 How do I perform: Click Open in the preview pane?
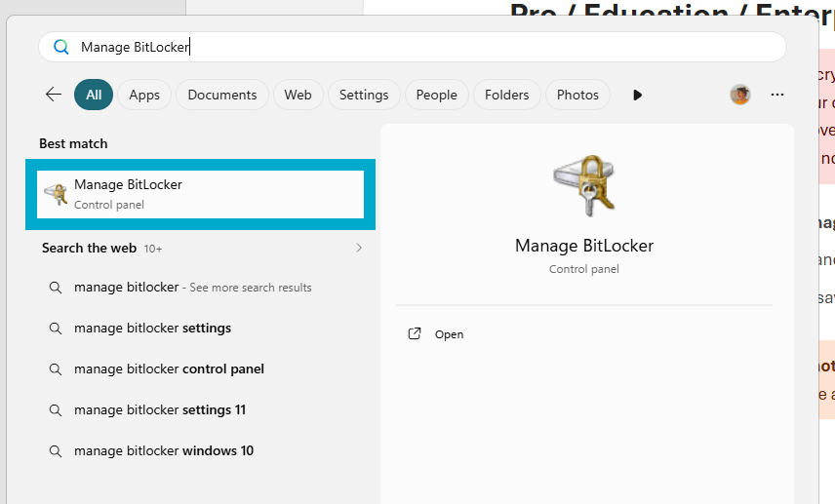pyautogui.click(x=449, y=334)
